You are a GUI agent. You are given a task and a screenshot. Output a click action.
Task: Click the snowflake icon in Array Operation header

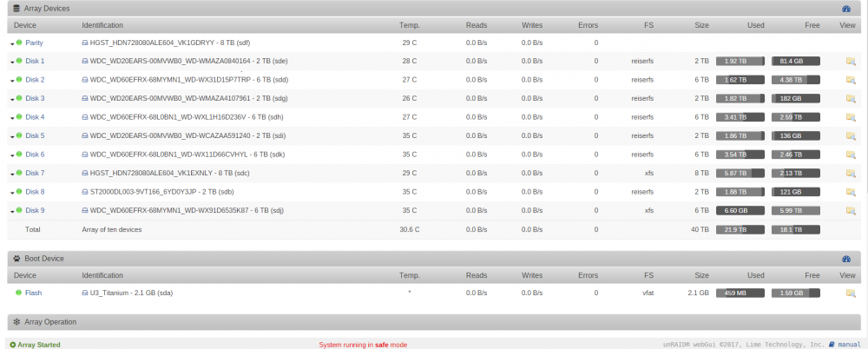click(x=16, y=322)
